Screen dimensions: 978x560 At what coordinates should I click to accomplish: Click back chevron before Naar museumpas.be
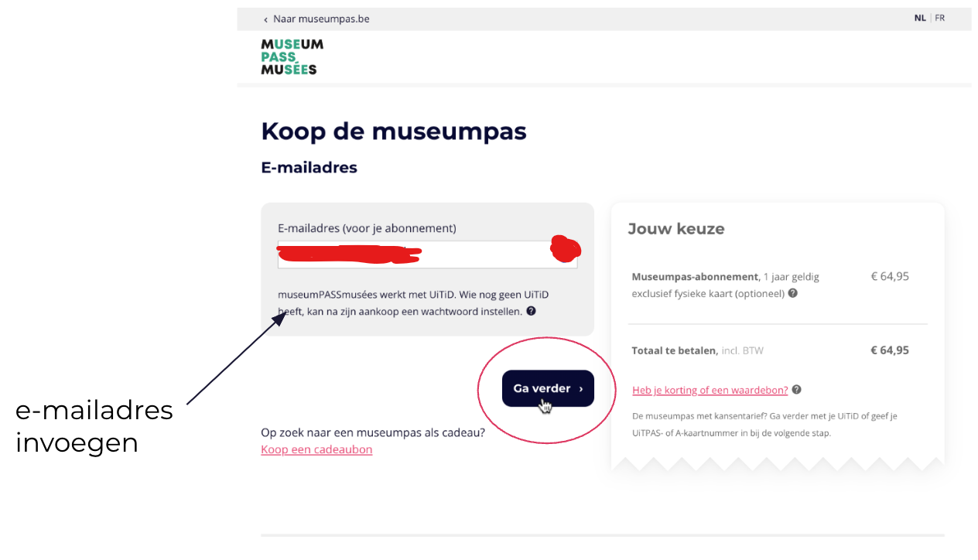coord(265,19)
